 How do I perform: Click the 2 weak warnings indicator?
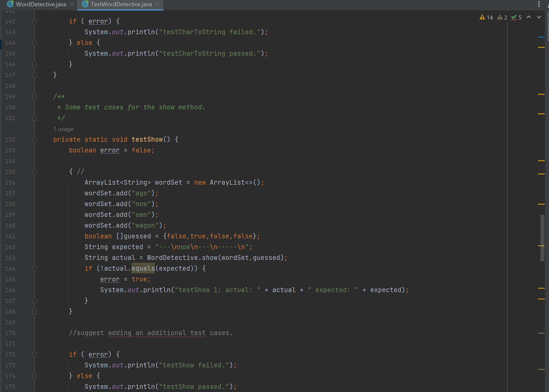502,17
